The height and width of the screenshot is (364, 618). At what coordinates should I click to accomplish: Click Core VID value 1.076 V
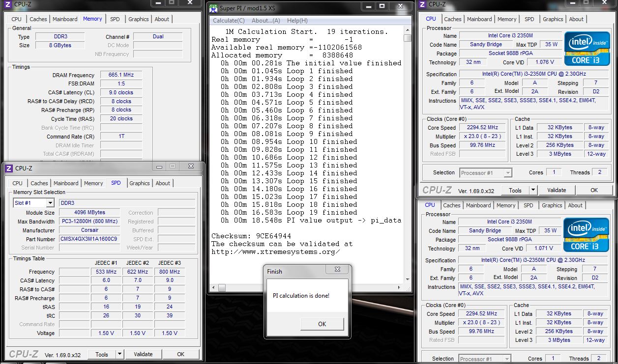pos(544,62)
